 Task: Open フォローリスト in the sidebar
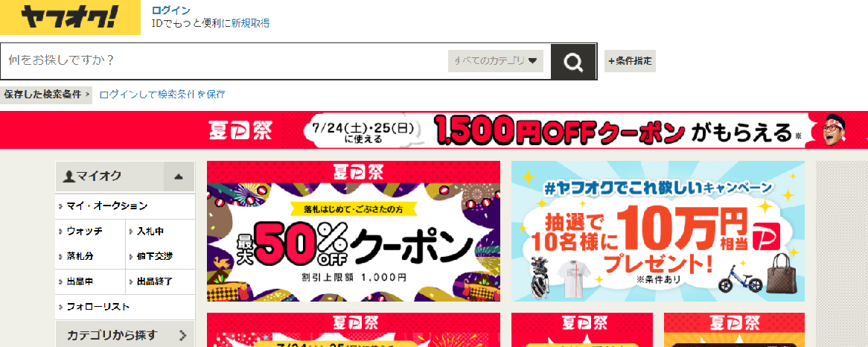(x=125, y=307)
